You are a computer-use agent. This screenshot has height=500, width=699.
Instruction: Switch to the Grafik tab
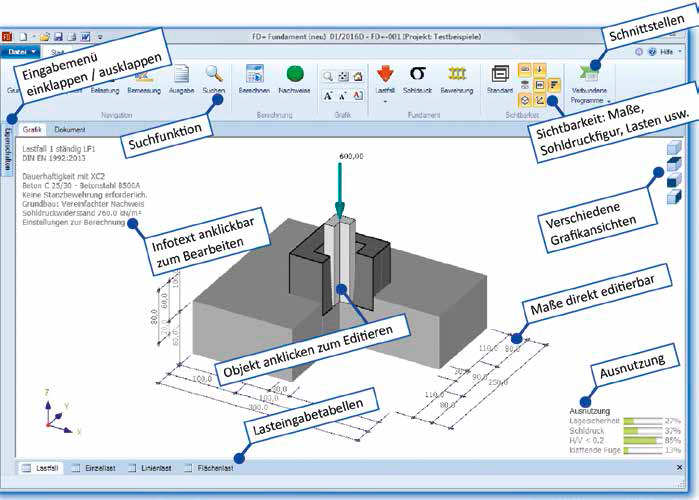click(32, 130)
